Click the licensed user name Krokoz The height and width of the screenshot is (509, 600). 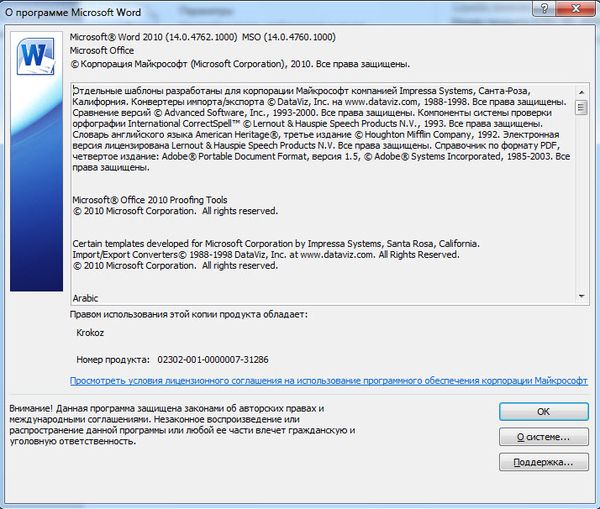tap(90, 333)
